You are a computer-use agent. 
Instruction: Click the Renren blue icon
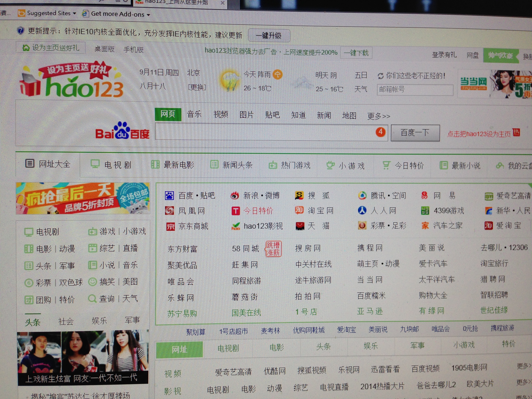click(362, 210)
